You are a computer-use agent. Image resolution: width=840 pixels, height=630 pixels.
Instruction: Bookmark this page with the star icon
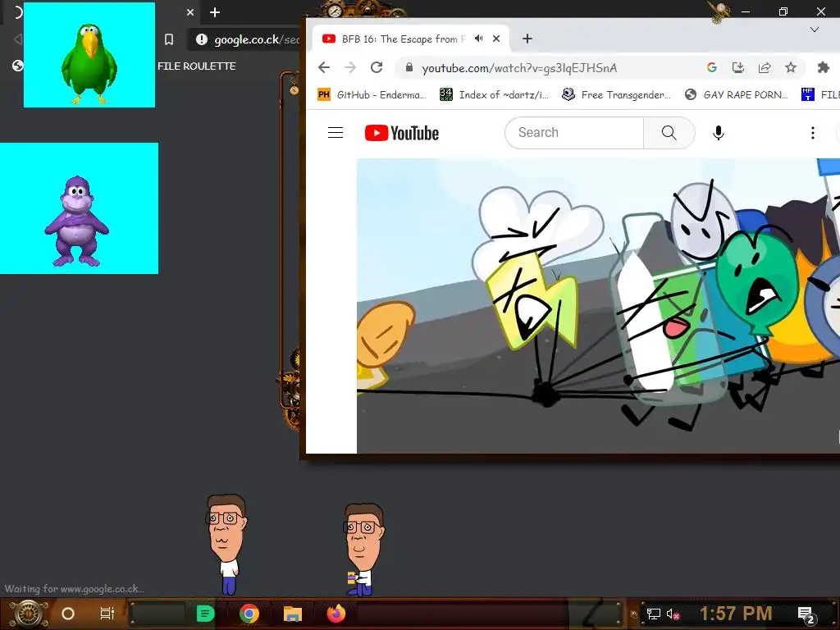pos(791,67)
